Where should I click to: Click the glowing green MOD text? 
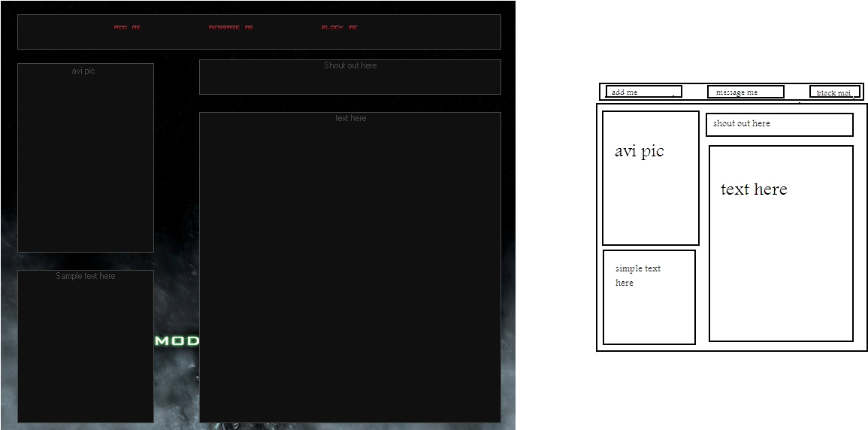point(177,341)
